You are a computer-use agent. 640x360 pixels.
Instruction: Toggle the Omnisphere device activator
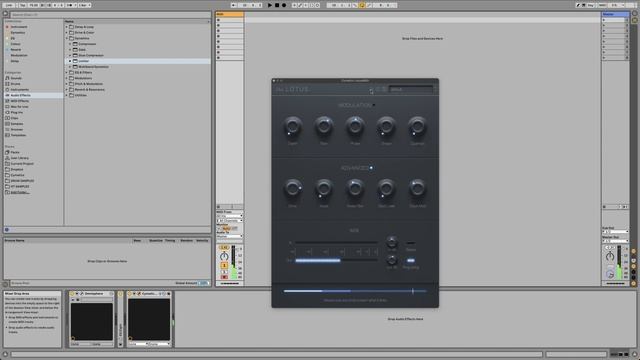click(x=72, y=293)
